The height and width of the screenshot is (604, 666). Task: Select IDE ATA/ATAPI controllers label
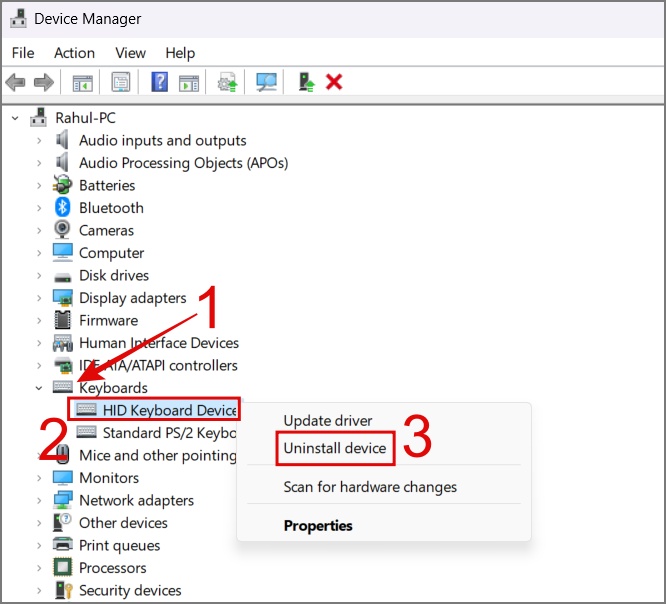pos(158,365)
